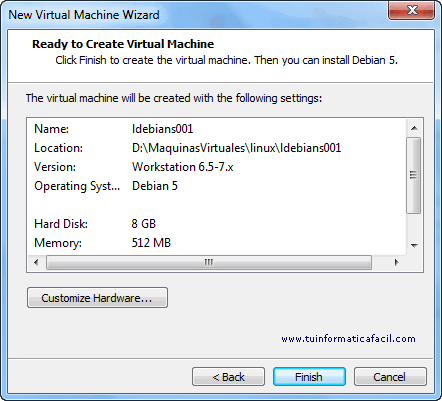Click the horizontal scroll left arrow
442x401 pixels.
pyautogui.click(x=36, y=262)
